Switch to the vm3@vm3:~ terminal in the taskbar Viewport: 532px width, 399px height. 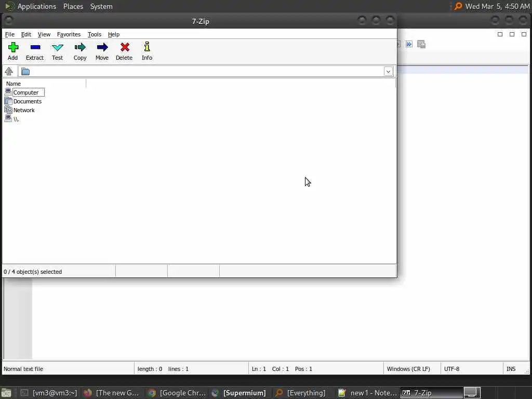[x=48, y=393]
